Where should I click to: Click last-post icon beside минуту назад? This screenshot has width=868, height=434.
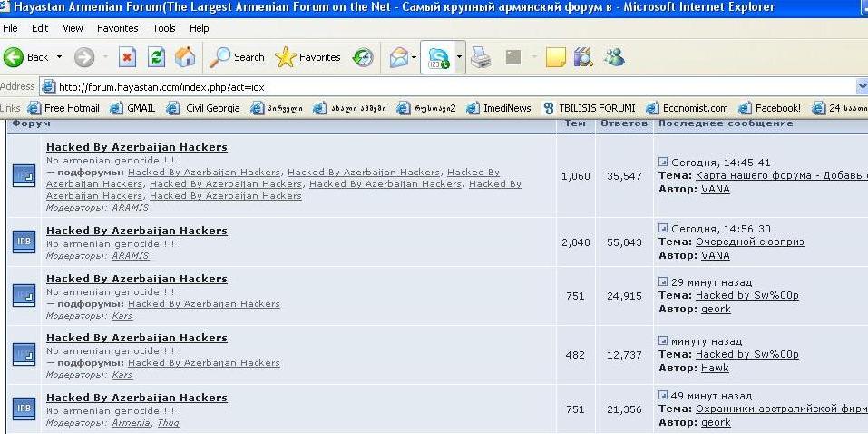663,340
